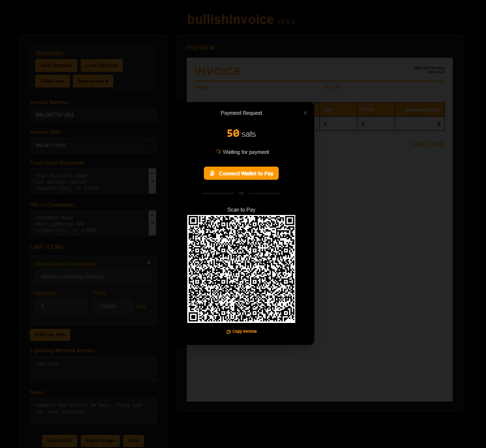Click the 'Total: 0 sats' text
The image size is (486, 448).
click(x=427, y=144)
